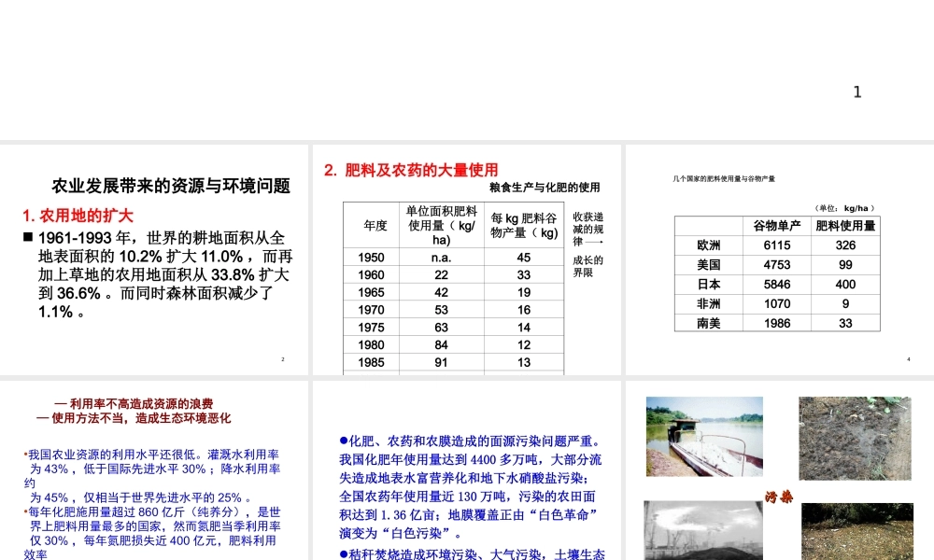Click the line 使用方法不当，造成生态环境恶化

(x=134, y=418)
